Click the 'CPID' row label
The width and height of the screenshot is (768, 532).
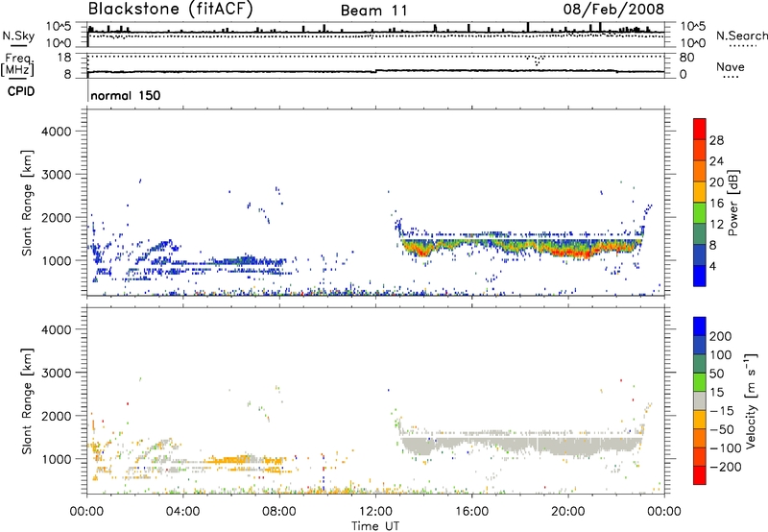coord(21,91)
